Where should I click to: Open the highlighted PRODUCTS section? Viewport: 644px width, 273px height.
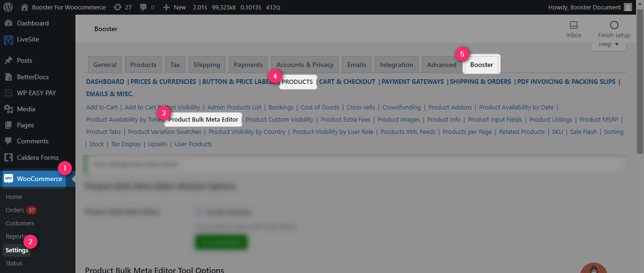coord(297,82)
